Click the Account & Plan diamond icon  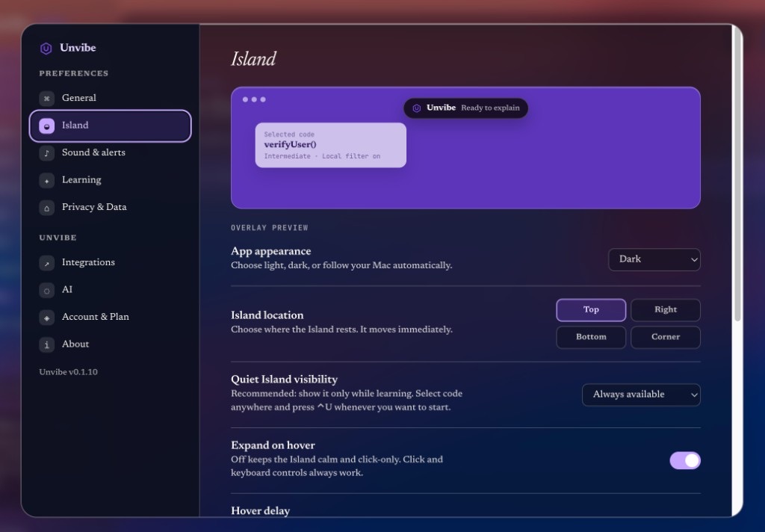(47, 318)
